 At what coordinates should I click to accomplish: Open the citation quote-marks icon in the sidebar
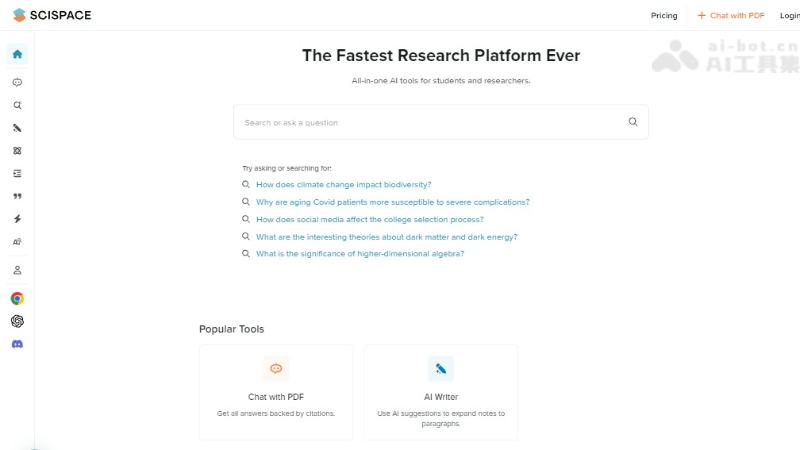click(x=17, y=196)
